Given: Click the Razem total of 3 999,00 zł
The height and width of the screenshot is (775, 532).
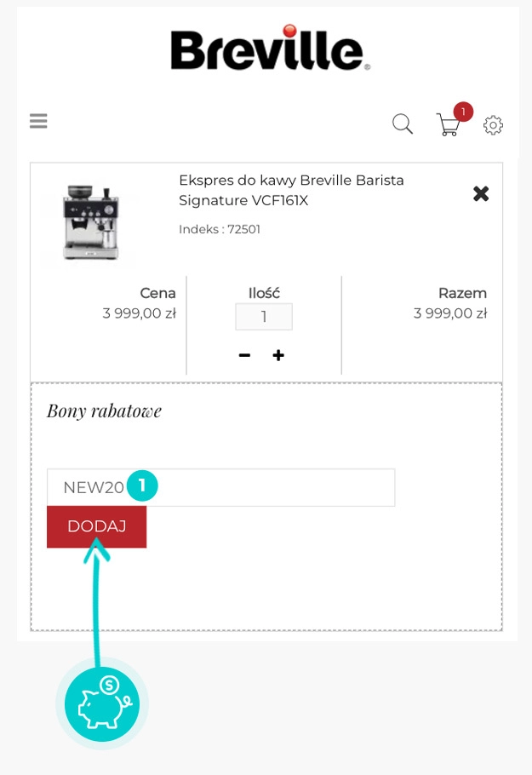Looking at the screenshot, I should click(x=450, y=313).
